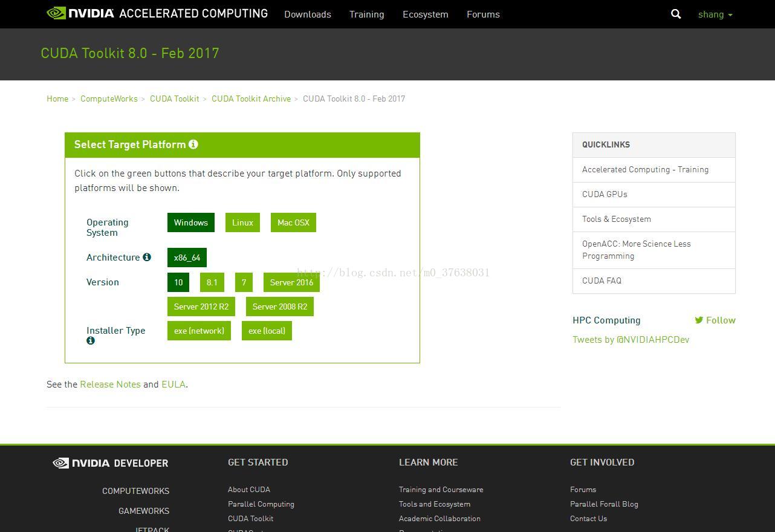
Task: Click QUICKLINKS panel header
Action: [654, 145]
